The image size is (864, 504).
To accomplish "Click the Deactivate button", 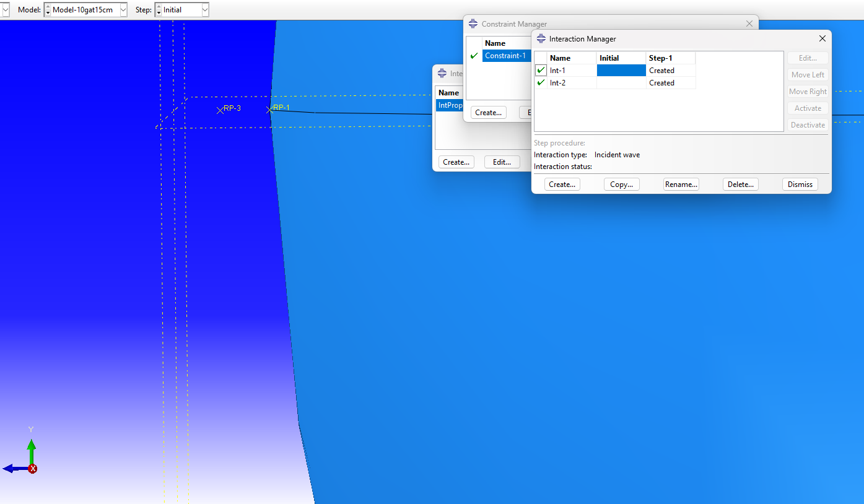I will (x=808, y=124).
